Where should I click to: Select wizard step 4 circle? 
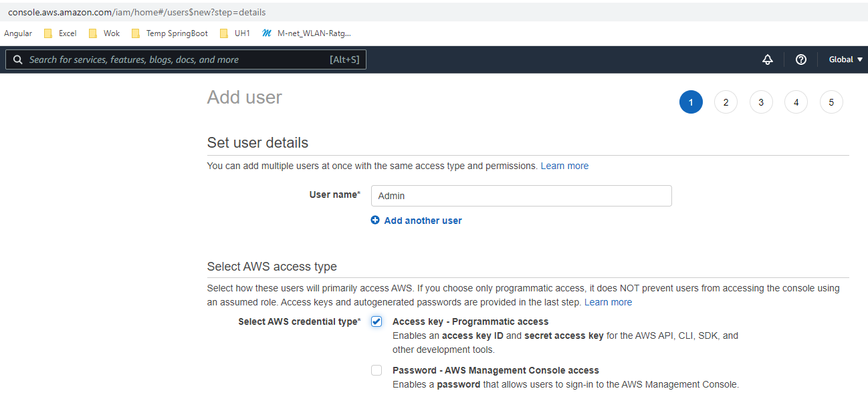(x=796, y=102)
